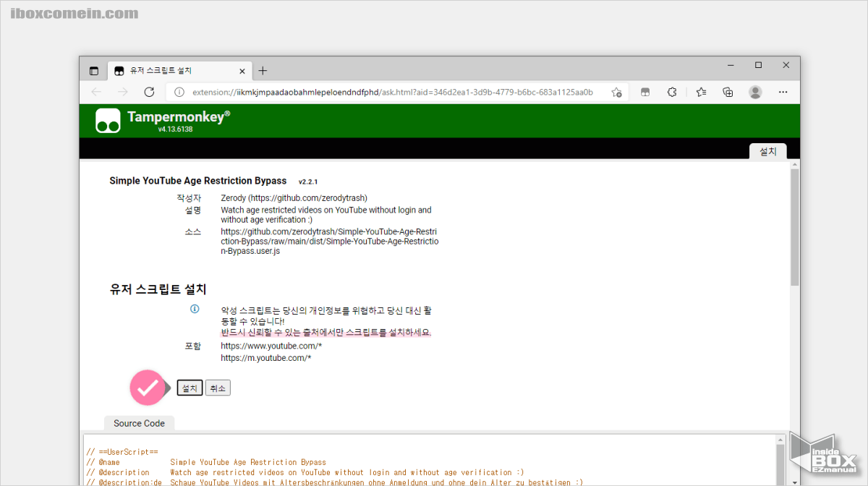Click 설치 to install the userscript
This screenshot has height=486, width=868.
click(189, 388)
